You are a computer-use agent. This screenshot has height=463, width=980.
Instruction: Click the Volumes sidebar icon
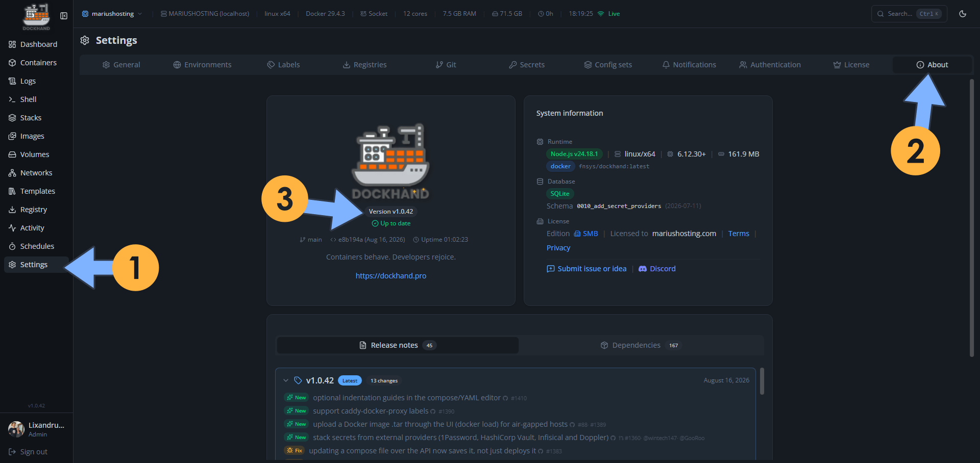coord(12,155)
